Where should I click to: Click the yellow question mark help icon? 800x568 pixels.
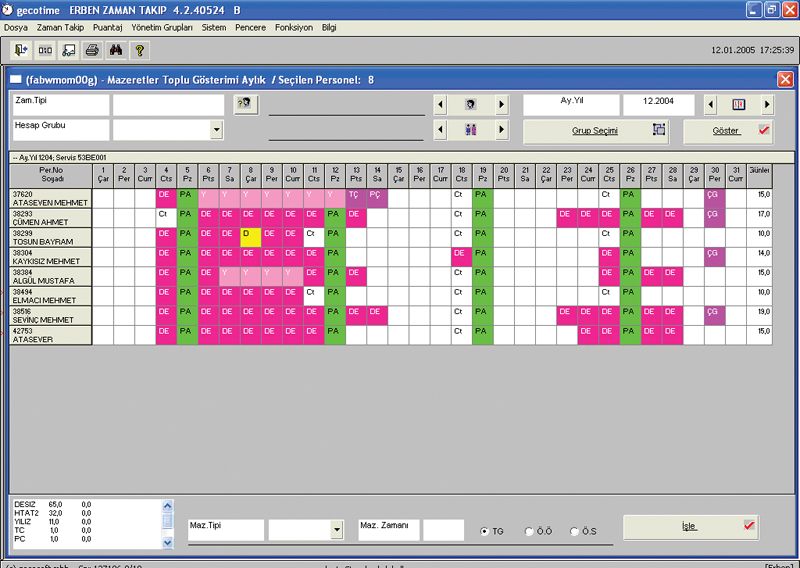pos(139,50)
